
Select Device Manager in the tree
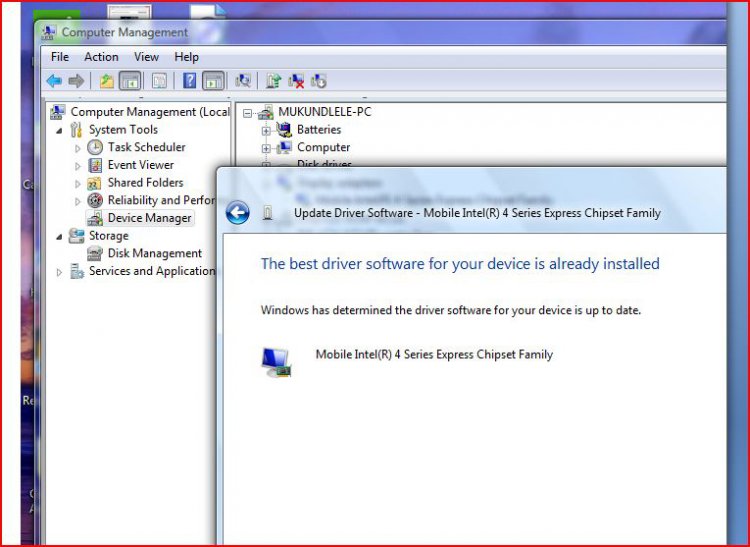point(149,218)
